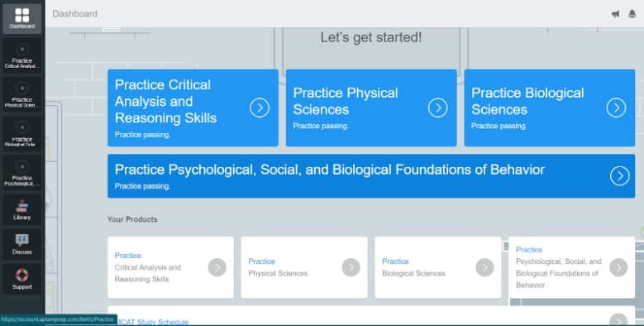The height and width of the screenshot is (326, 644).
Task: Click arrow on Practice Critical Analysis blue card
Action: point(260,108)
